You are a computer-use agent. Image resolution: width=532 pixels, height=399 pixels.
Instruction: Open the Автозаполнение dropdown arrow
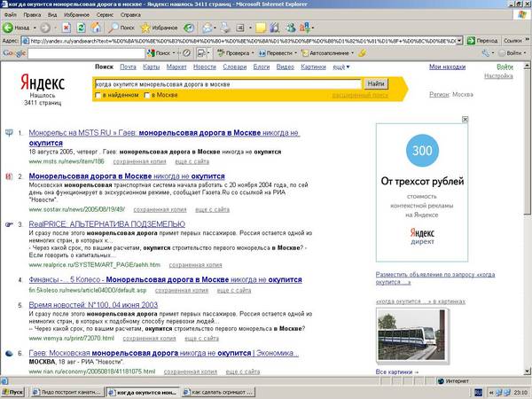click(352, 53)
